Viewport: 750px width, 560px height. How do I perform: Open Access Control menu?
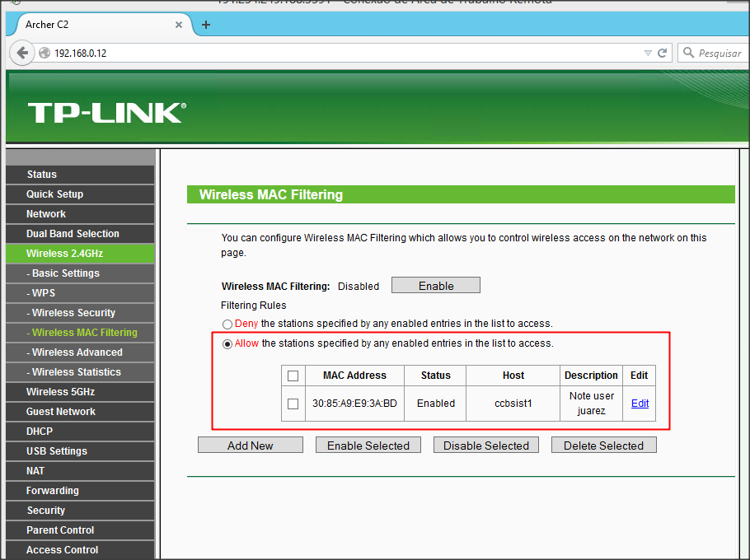[x=81, y=550]
